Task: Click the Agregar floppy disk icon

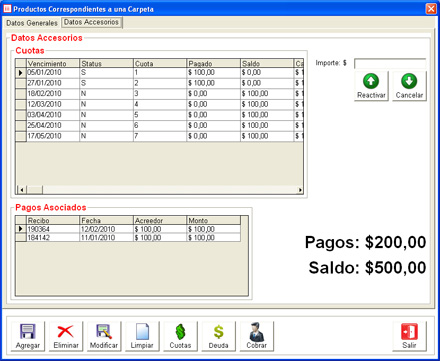Action: point(27,332)
